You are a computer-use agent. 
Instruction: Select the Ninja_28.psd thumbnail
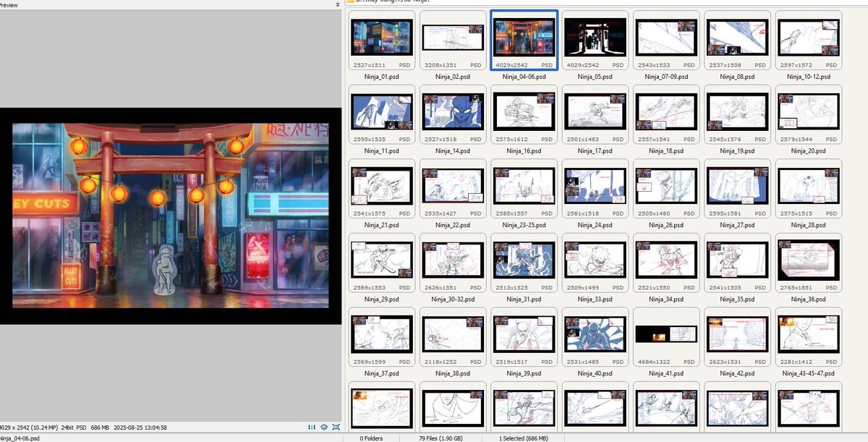coord(808,189)
